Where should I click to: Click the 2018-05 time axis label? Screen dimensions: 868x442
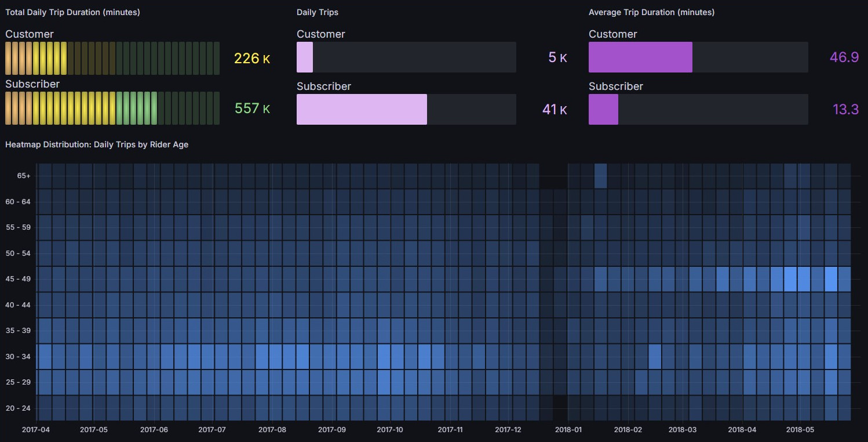click(x=800, y=430)
